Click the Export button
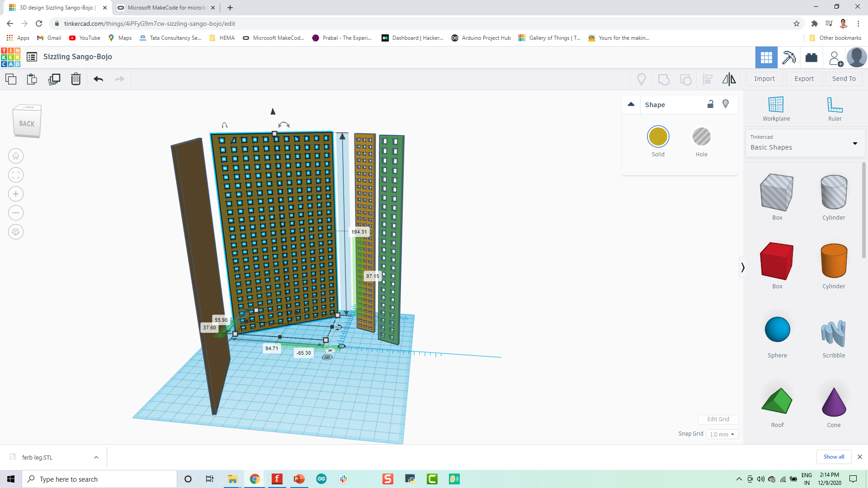The width and height of the screenshot is (868, 488). coord(804,78)
